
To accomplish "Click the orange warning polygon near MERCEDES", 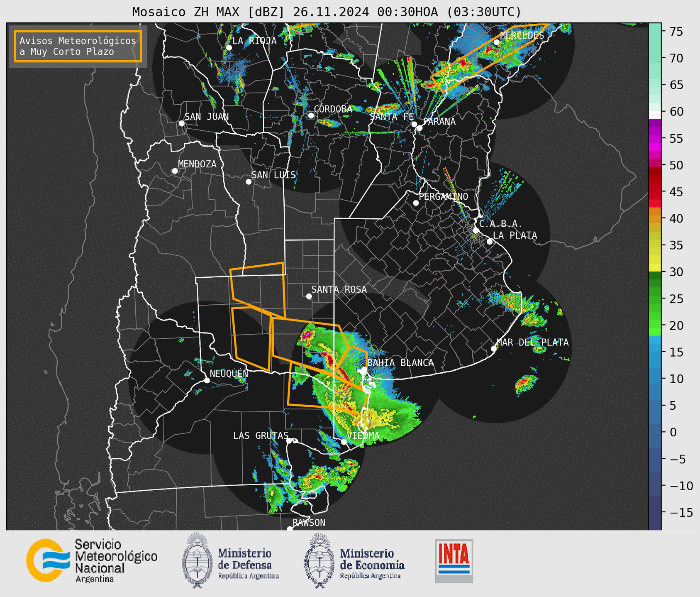I will click(490, 57).
